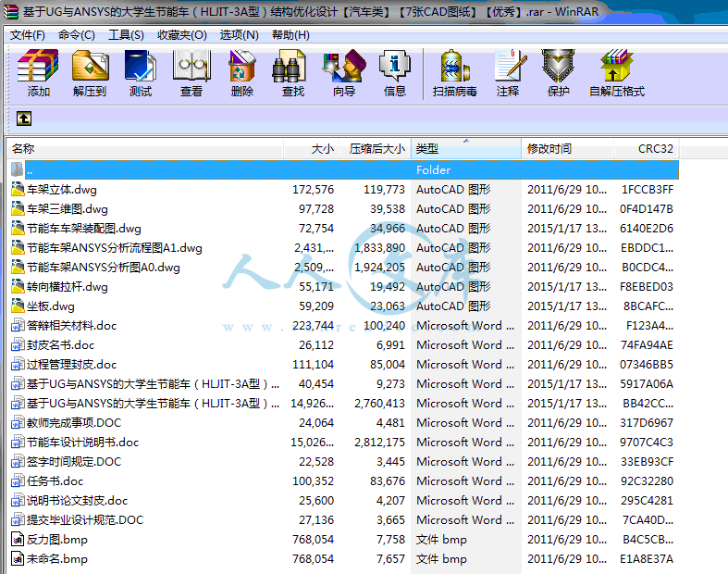Go up one folder level
728x574 pixels.
24,119
